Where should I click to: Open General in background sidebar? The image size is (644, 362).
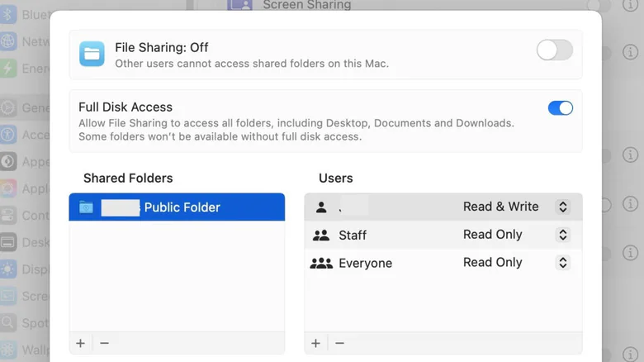[25, 107]
